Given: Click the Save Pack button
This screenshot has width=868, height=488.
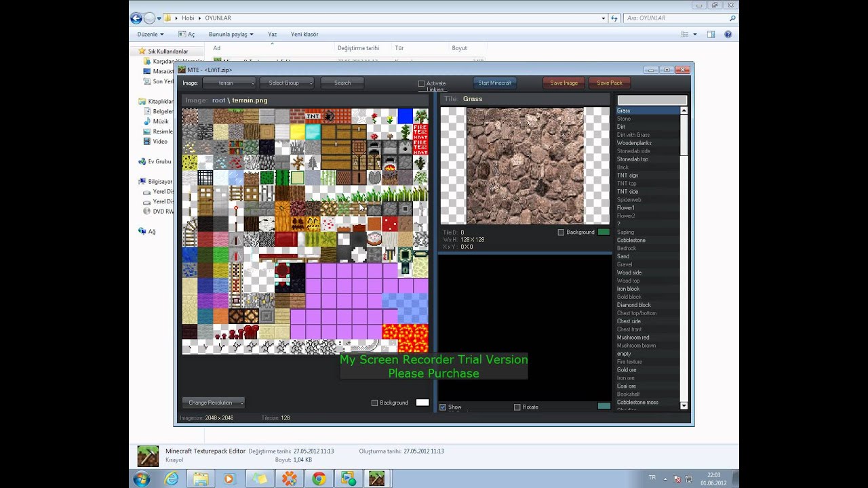Looking at the screenshot, I should point(610,83).
